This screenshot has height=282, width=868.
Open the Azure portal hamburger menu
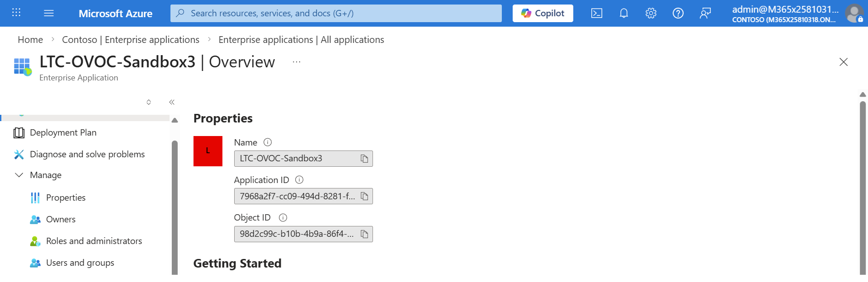tap(49, 14)
